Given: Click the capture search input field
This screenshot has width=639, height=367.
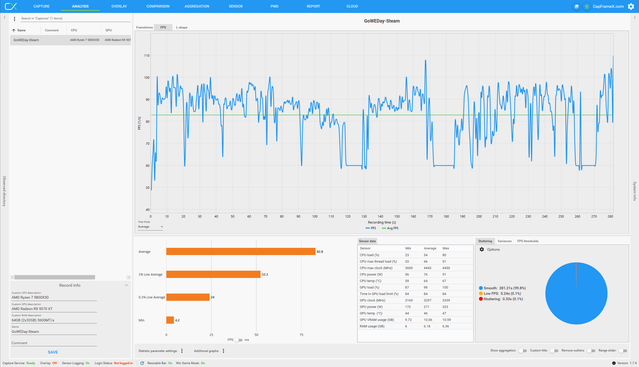Looking at the screenshot, I should coord(75,19).
